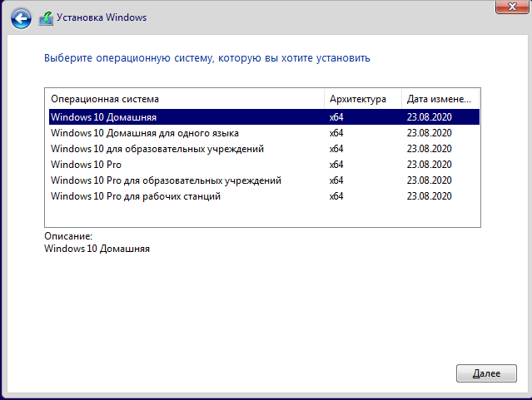Viewport: 532px width, 400px height.
Task: Click the Описание description label
Action: pyautogui.click(x=68, y=236)
